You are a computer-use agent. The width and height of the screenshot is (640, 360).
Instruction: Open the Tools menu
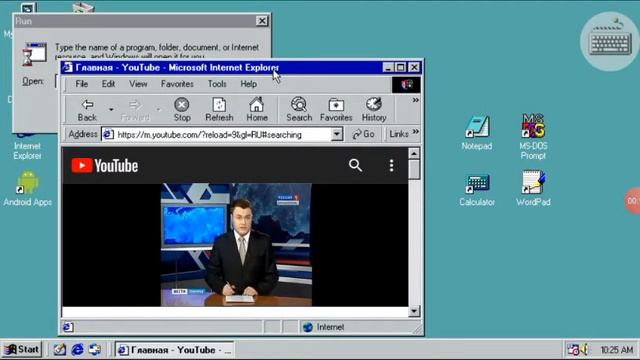click(217, 84)
